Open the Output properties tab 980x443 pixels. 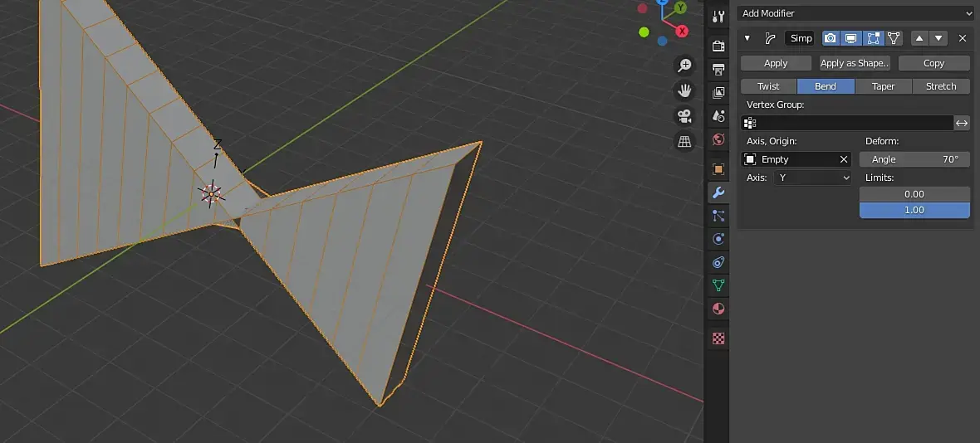(718, 69)
